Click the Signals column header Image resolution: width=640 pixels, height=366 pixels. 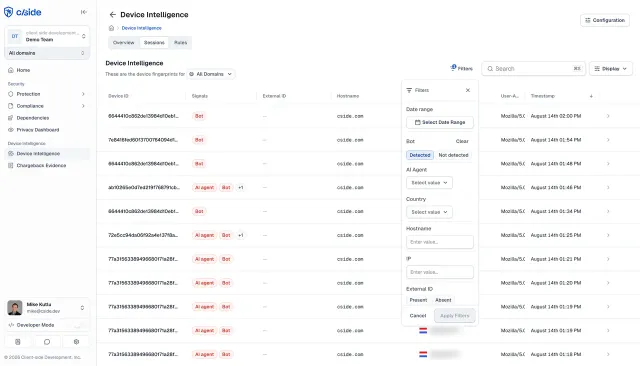200,96
